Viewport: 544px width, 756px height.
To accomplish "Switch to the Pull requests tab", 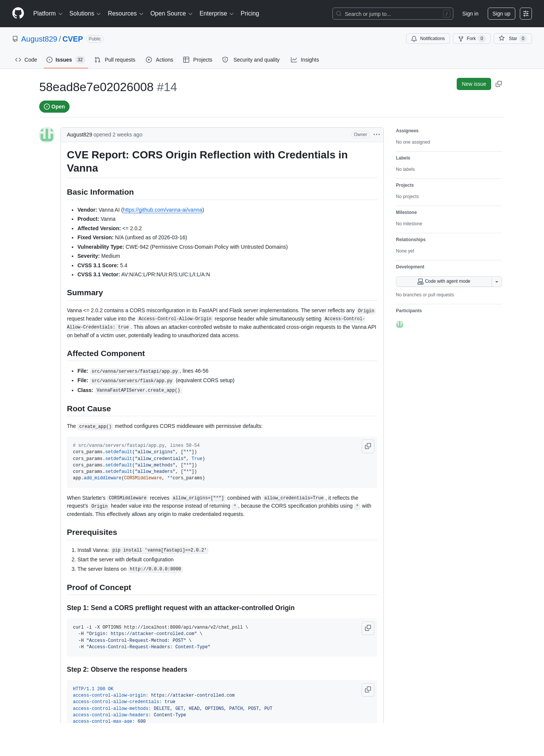I will pyautogui.click(x=115, y=60).
